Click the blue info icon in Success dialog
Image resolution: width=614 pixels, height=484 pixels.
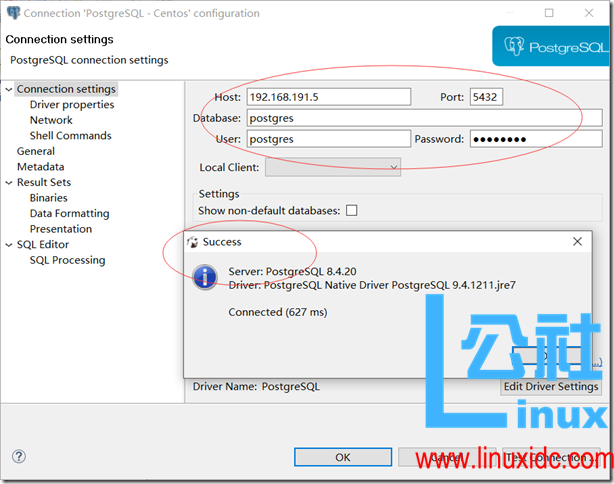(205, 277)
